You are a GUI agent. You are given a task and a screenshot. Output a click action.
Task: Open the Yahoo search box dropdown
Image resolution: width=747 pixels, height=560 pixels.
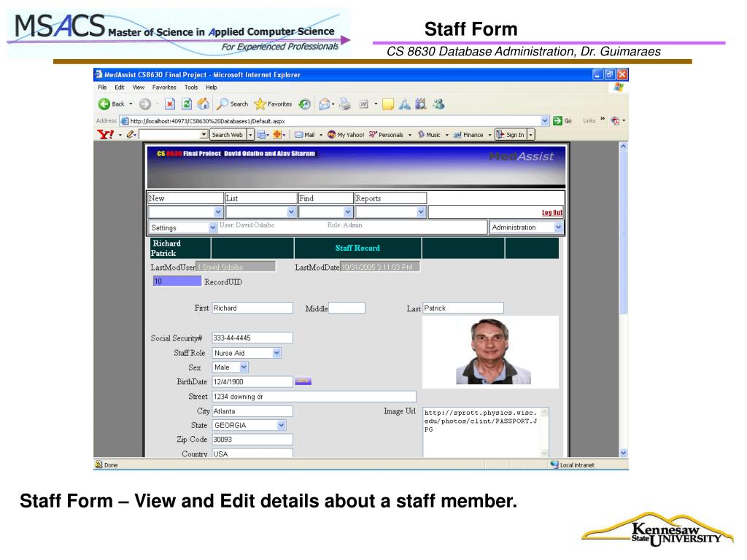[x=204, y=135]
